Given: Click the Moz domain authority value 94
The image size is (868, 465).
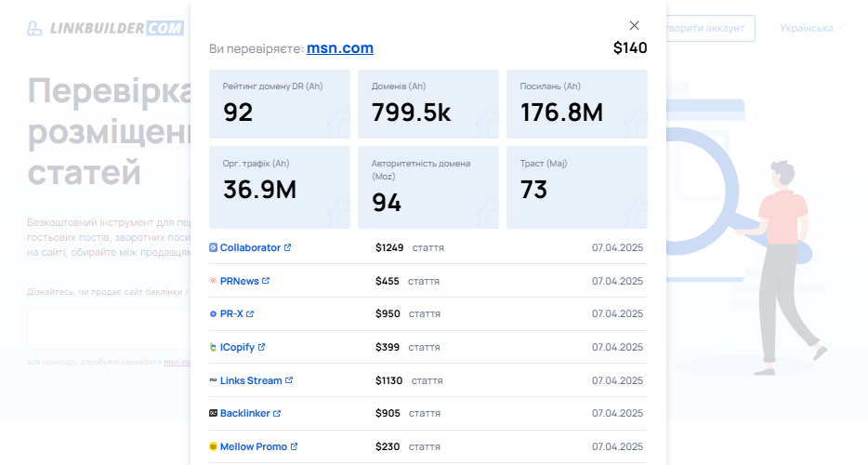Looking at the screenshot, I should coord(387,203).
